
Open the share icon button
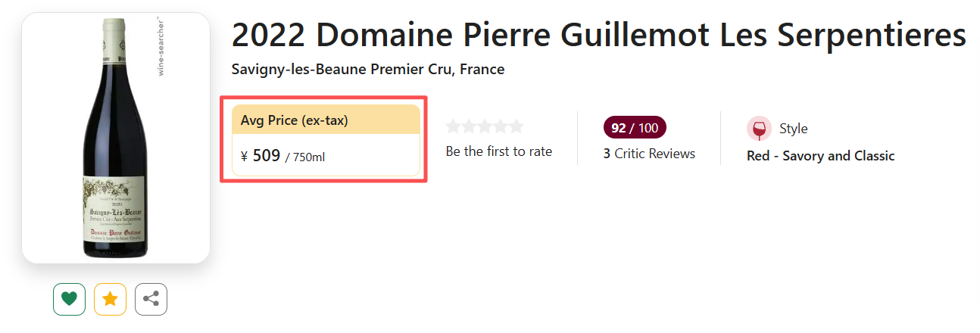151,299
